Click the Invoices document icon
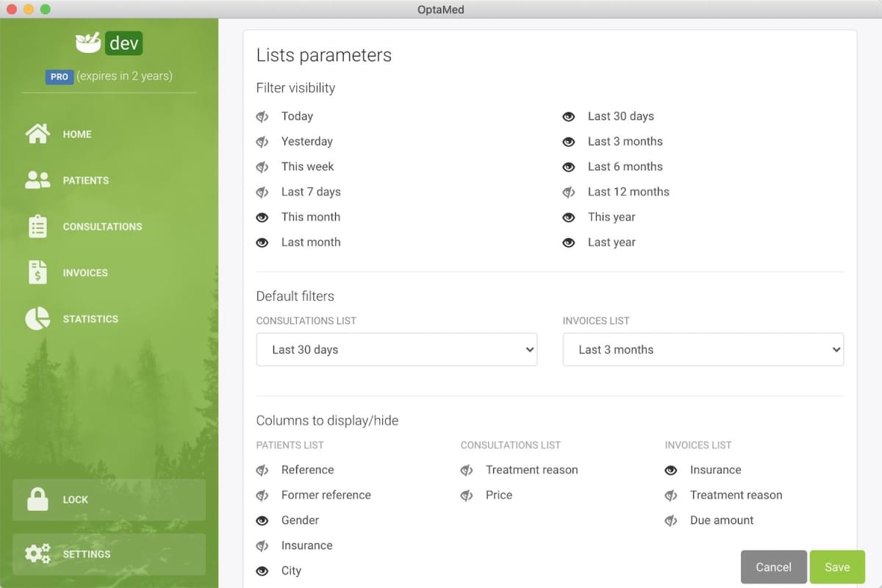 point(37,272)
